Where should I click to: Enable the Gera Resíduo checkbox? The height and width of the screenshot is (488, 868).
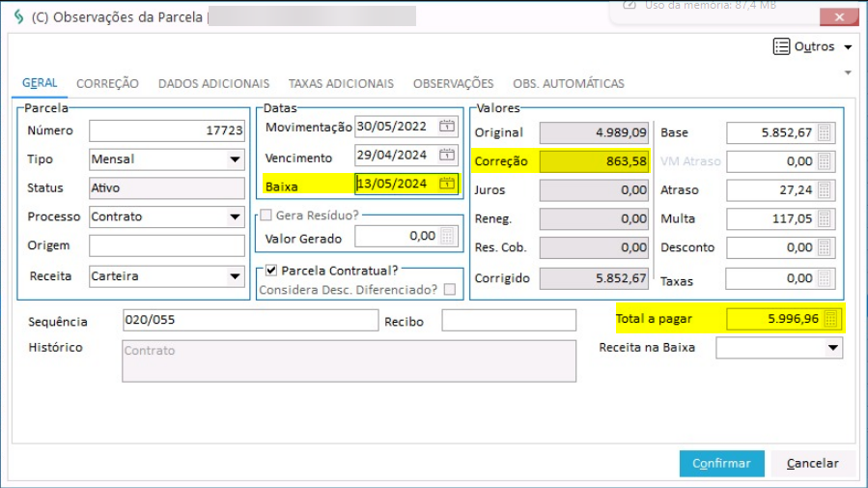point(266,215)
